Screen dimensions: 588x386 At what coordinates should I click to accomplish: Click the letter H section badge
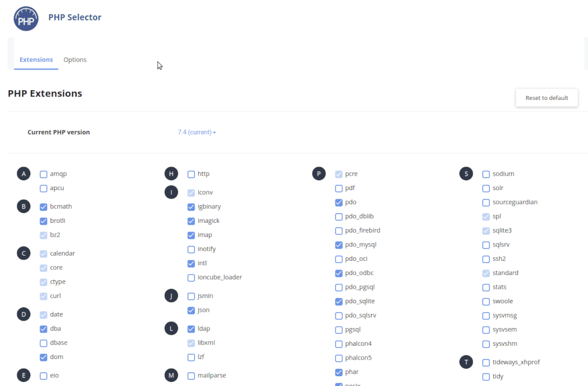click(171, 173)
